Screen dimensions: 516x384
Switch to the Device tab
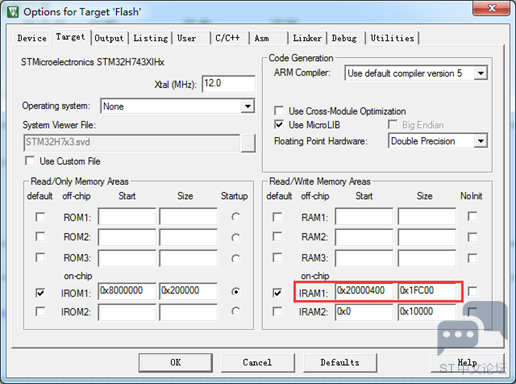[x=32, y=38]
